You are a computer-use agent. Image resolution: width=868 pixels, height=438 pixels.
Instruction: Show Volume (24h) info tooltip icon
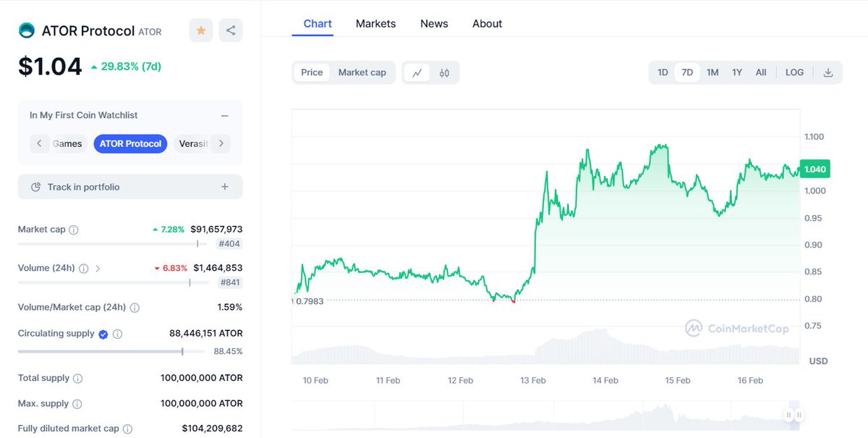[x=84, y=268]
